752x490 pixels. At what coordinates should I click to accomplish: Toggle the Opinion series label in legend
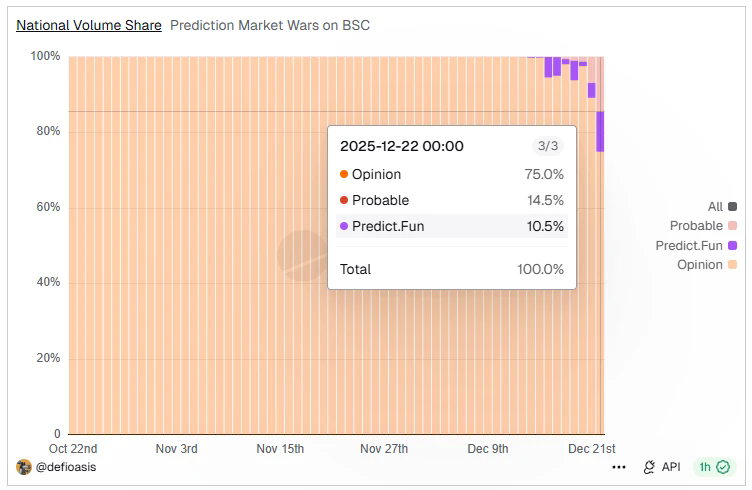[x=700, y=264]
